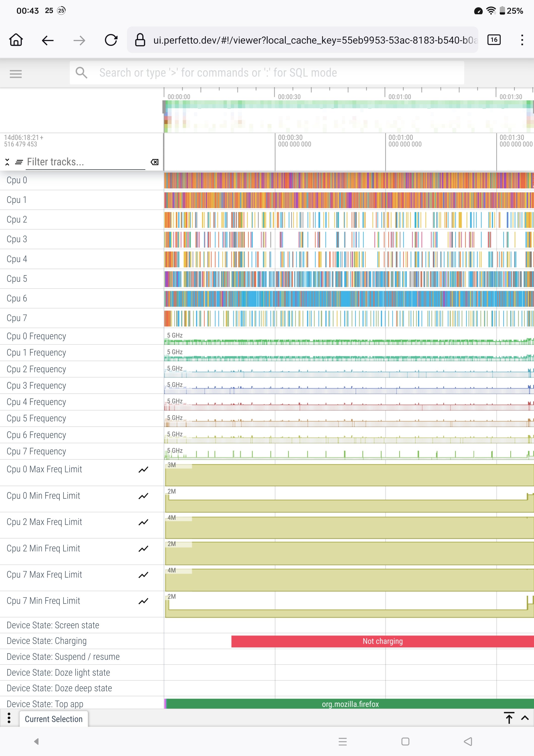
Task: Collapse all tracks using the collapse icon
Action: [x=7, y=162]
